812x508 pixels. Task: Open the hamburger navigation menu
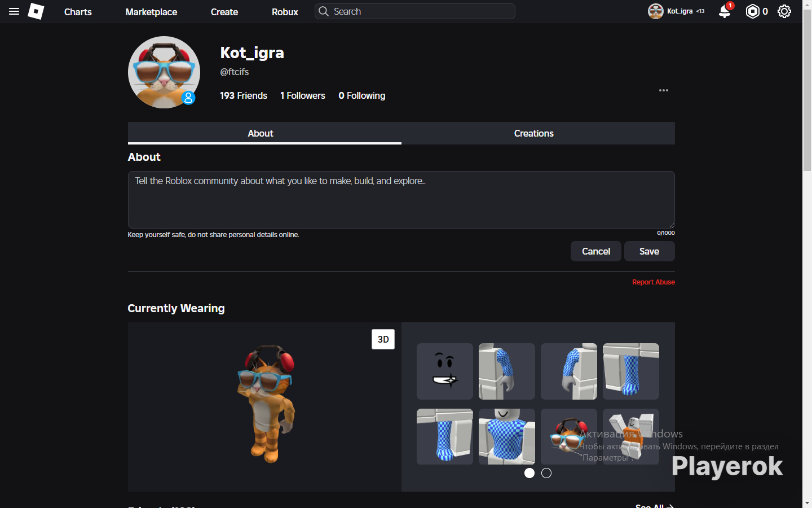(14, 11)
